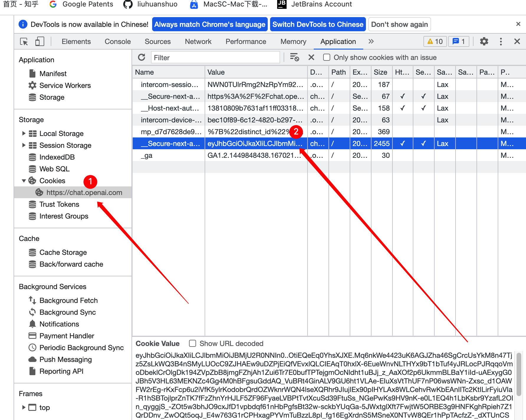The height and width of the screenshot is (420, 526).
Task: Click the warnings count badge showing 10
Action: point(435,42)
